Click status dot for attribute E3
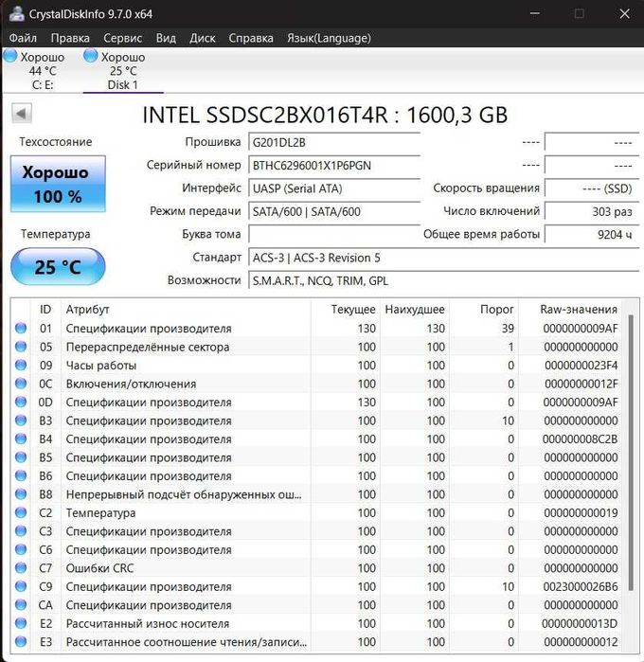 [x=21, y=642]
